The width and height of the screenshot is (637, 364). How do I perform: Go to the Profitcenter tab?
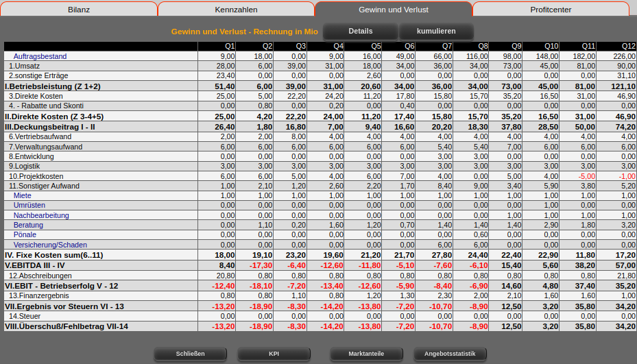[x=550, y=10]
